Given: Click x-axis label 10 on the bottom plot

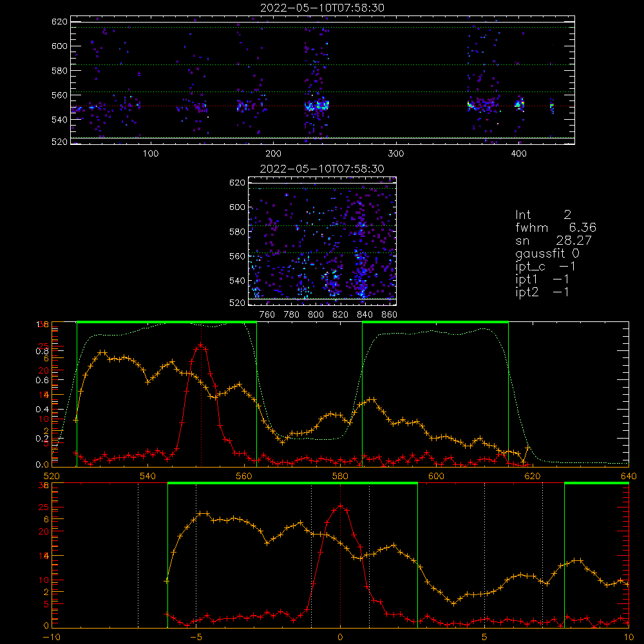Looking at the screenshot, I should pos(629,638).
